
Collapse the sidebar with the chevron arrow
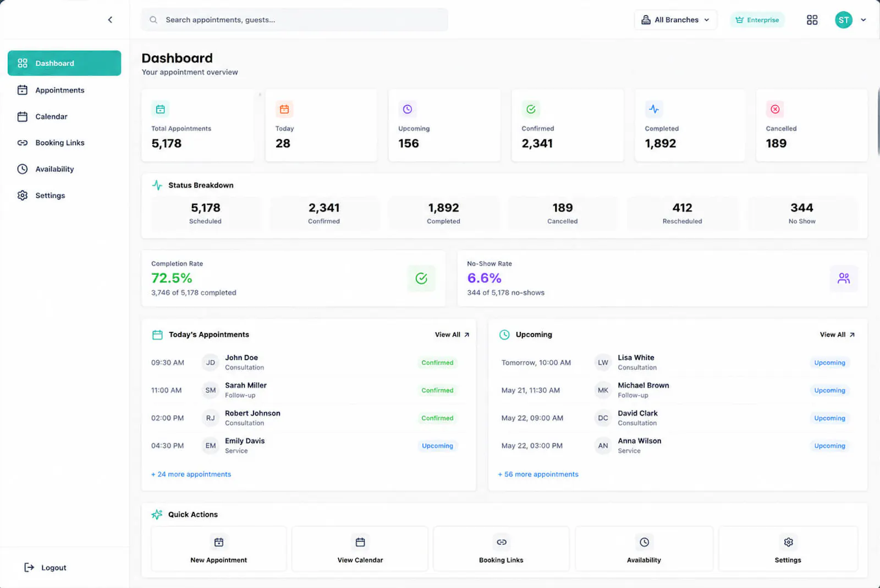tap(110, 20)
